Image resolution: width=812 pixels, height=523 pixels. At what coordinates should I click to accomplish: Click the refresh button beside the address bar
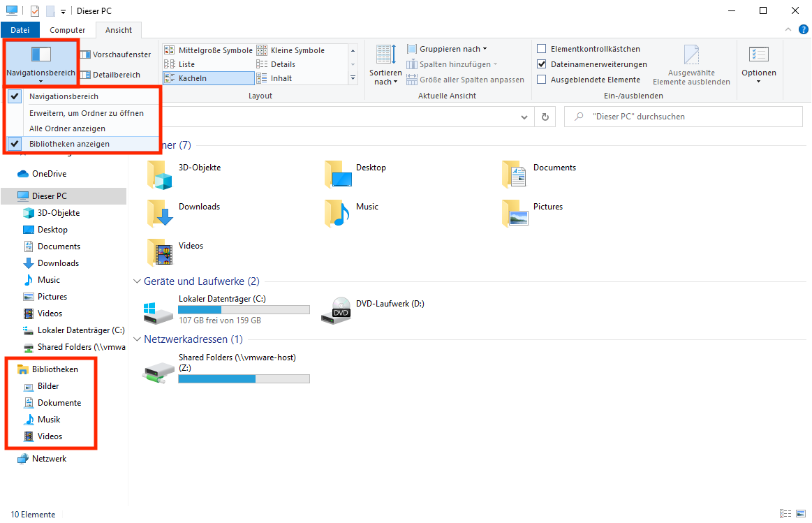coord(545,117)
